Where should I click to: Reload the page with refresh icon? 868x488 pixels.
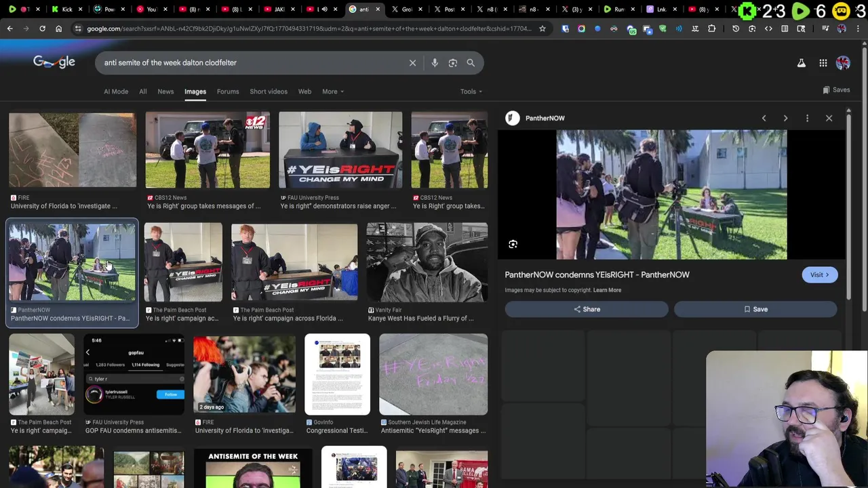tap(42, 28)
